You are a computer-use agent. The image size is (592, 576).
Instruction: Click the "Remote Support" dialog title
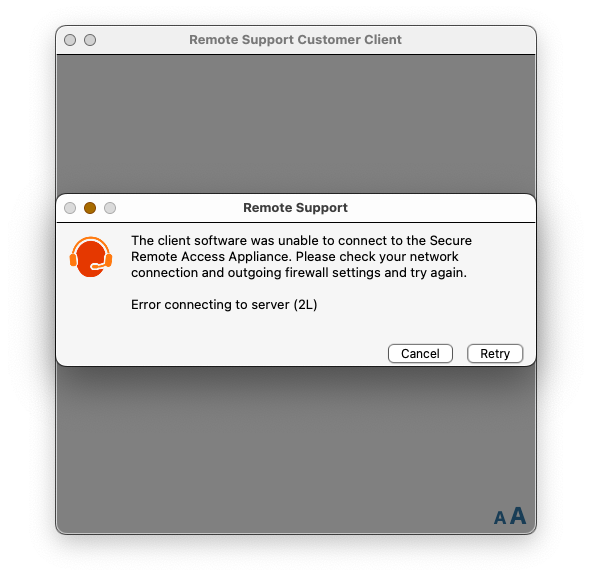pos(295,208)
